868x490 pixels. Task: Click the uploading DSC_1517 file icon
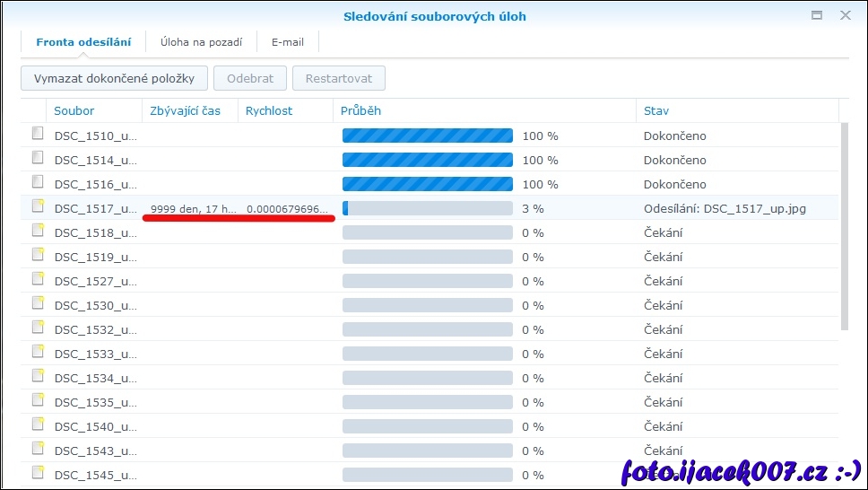tap(38, 206)
